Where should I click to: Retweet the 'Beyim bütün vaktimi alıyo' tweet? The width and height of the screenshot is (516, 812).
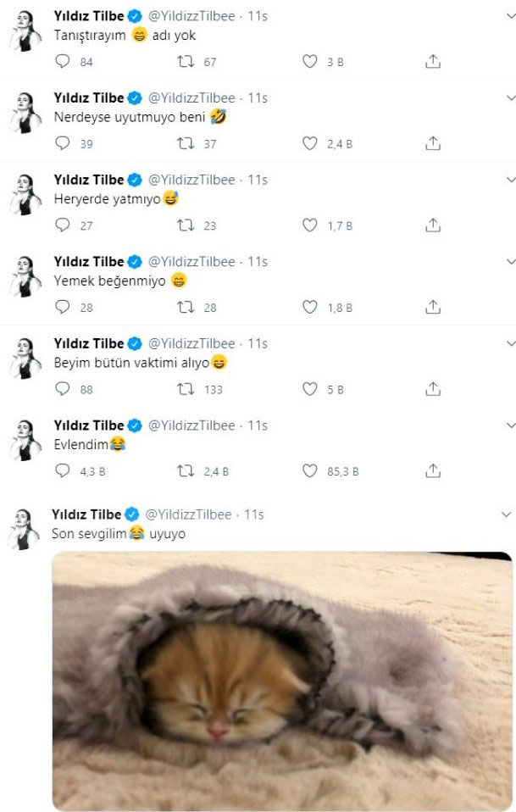[186, 389]
